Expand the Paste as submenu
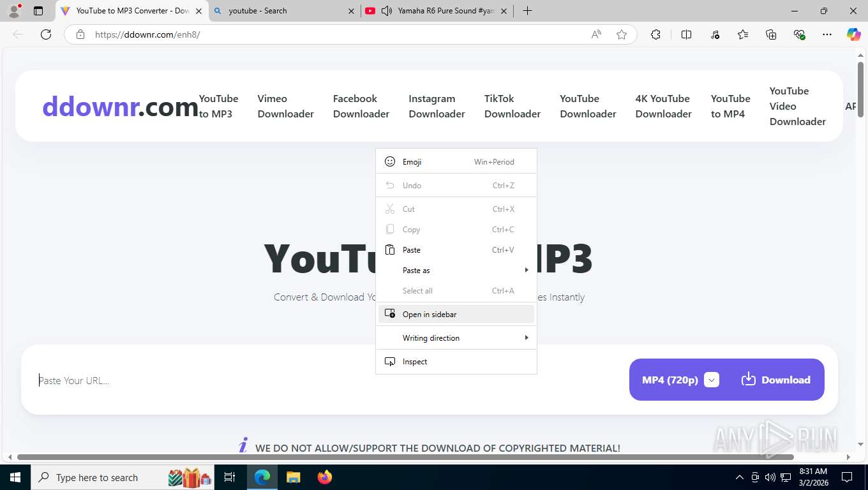This screenshot has width=868, height=490. click(x=456, y=271)
